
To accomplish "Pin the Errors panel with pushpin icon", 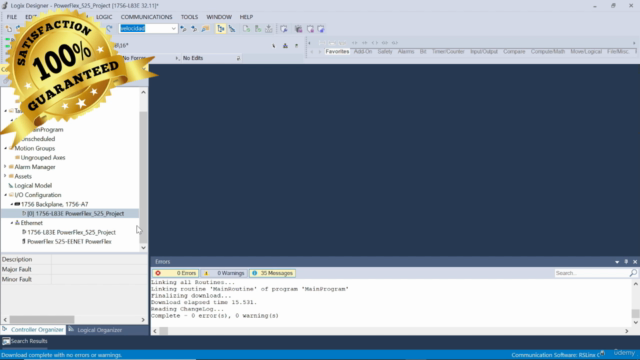I will tap(626, 262).
